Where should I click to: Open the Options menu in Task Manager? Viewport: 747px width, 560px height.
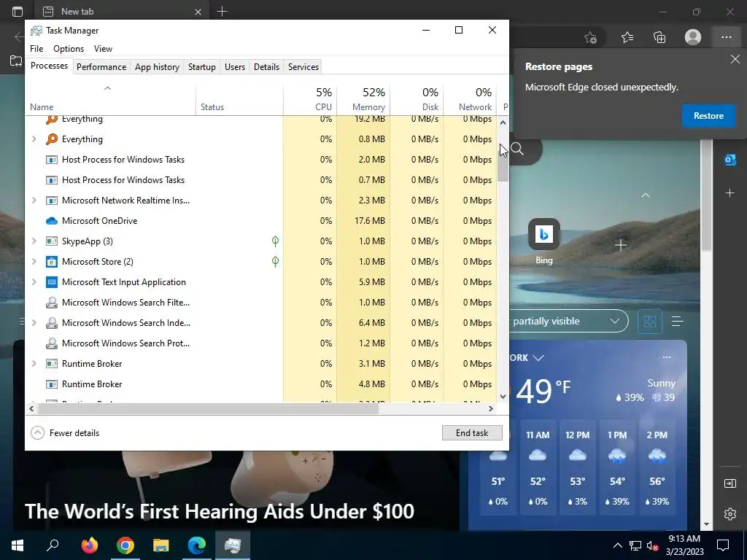point(69,49)
